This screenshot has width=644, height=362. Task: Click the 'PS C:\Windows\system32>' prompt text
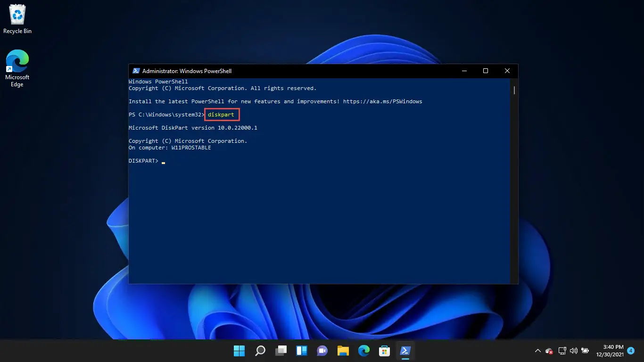point(166,115)
